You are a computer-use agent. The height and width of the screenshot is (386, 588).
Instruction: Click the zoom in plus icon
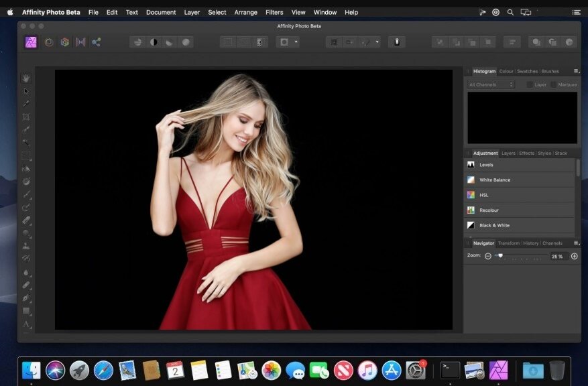574,256
